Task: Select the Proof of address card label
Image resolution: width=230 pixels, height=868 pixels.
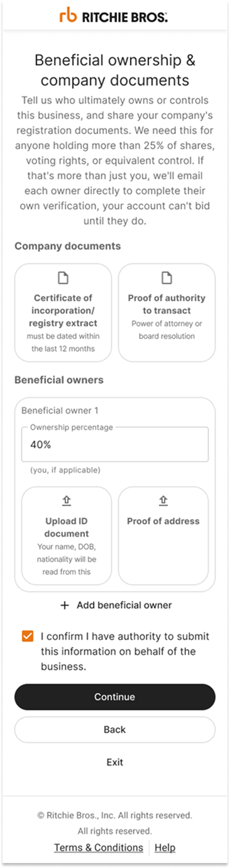Action: pos(163,521)
